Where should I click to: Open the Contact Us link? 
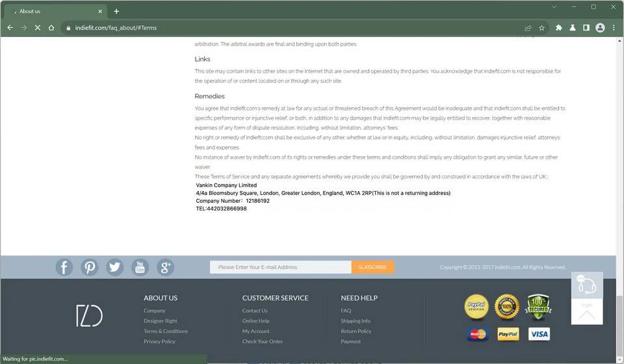coord(255,310)
